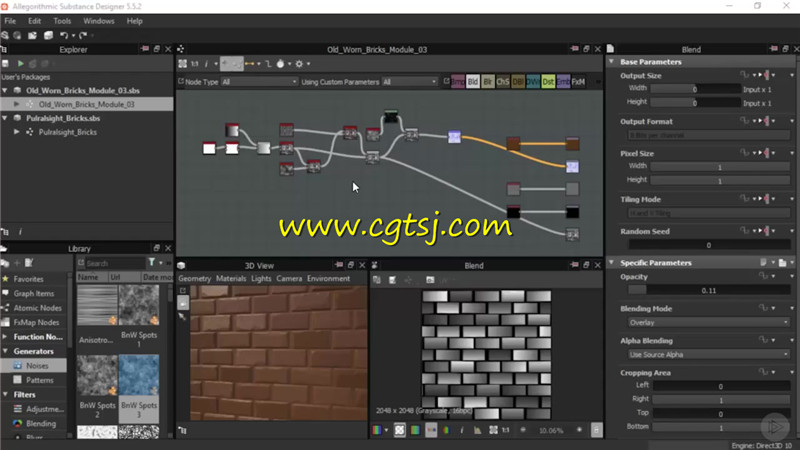Click the 1:1 zoom icon in graph toolbar

[195, 64]
